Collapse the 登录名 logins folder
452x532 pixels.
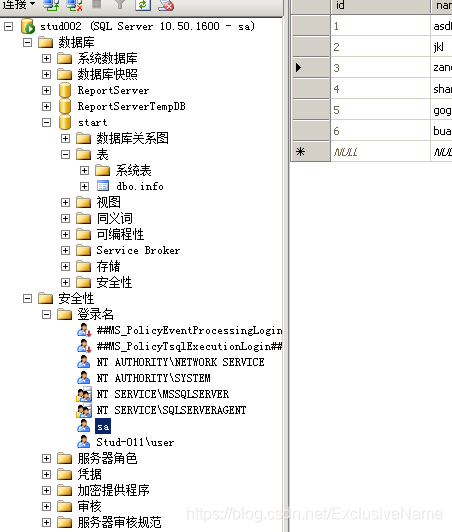[46, 315]
